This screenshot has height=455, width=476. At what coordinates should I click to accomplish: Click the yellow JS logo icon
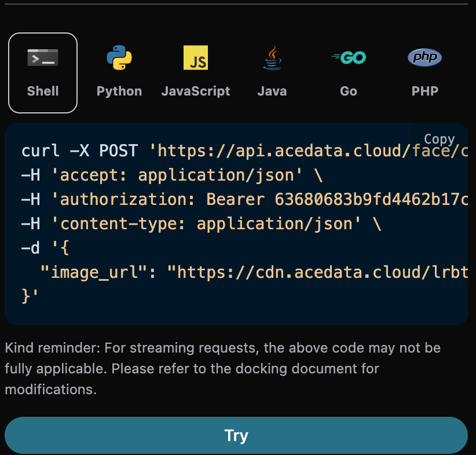196,58
